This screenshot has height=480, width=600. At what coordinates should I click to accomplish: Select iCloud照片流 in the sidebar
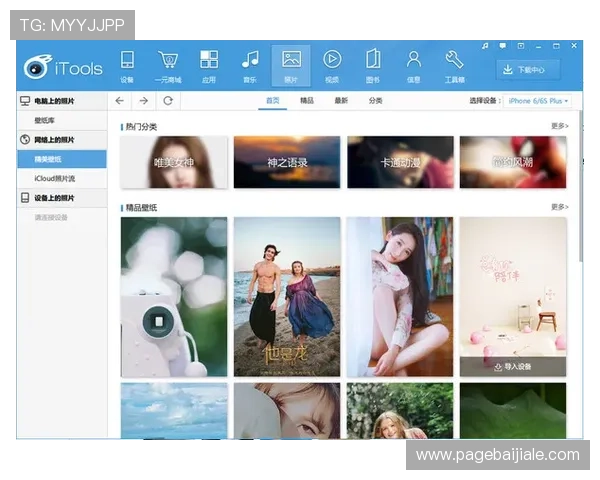(x=54, y=178)
